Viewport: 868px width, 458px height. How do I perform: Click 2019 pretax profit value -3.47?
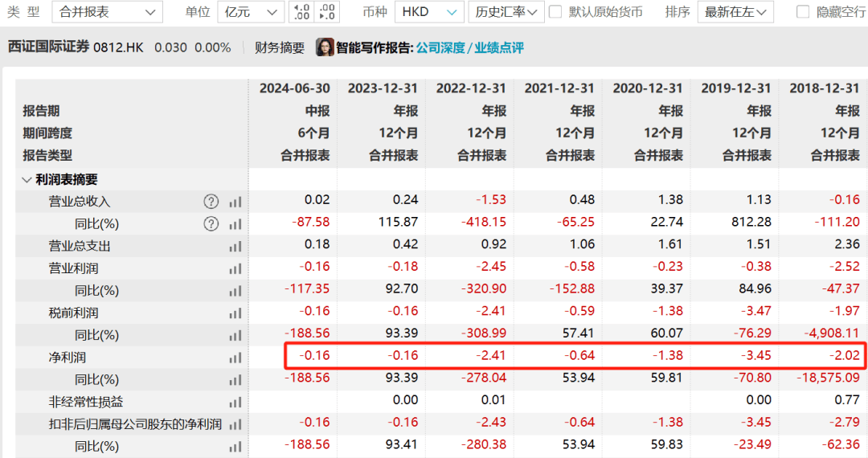tap(756, 311)
